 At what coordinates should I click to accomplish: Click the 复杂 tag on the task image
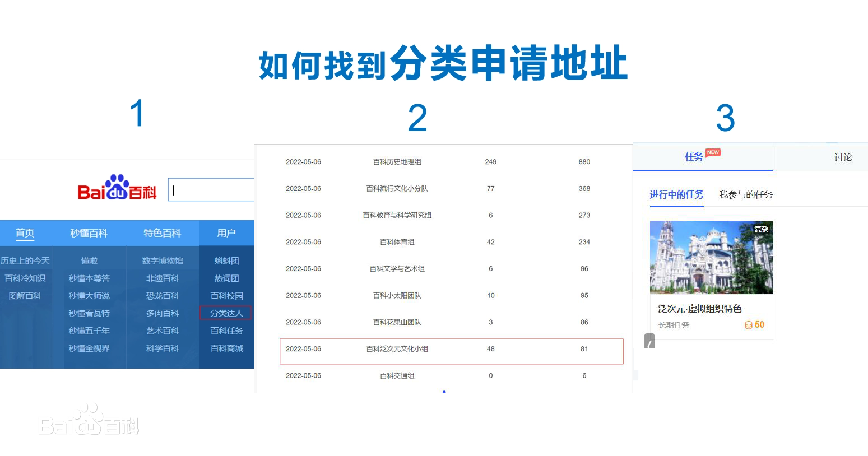[x=761, y=229]
